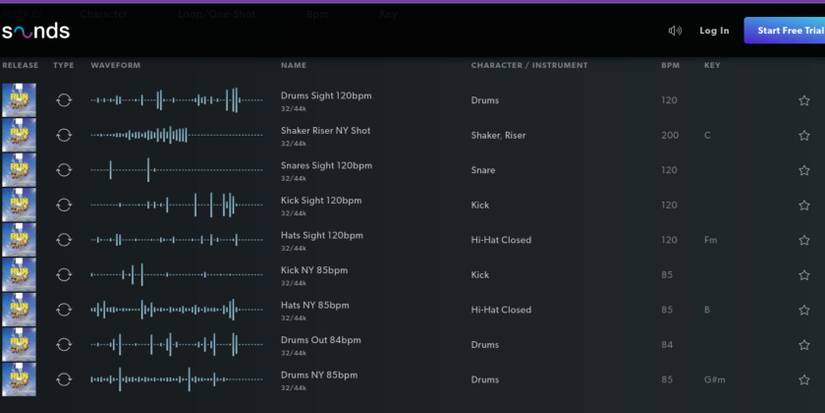825x413 pixels.
Task: Start the free trial
Action: pyautogui.click(x=784, y=31)
